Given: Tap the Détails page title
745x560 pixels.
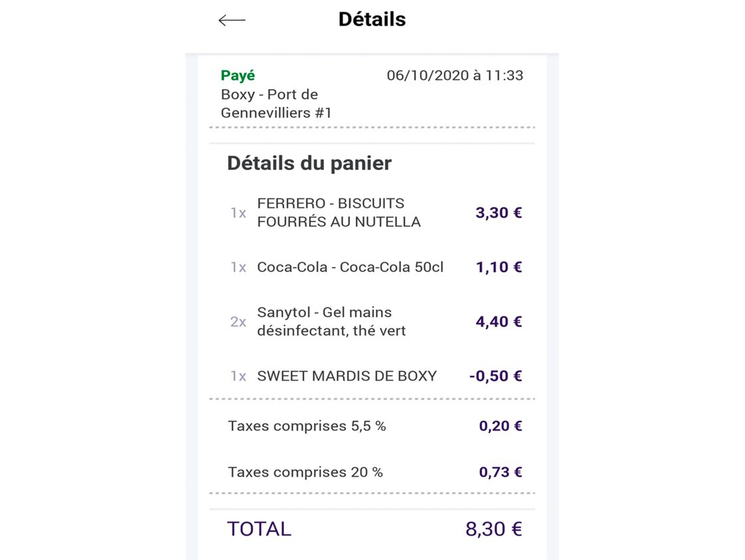Looking at the screenshot, I should 372,19.
